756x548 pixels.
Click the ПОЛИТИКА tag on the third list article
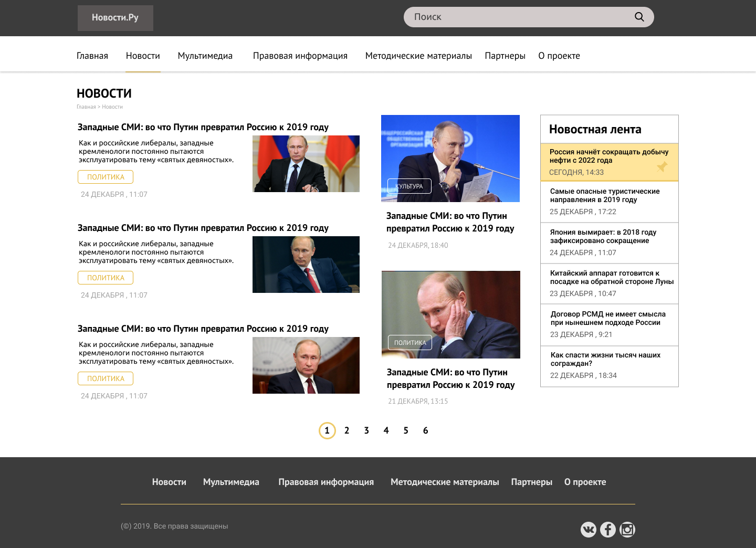(106, 378)
